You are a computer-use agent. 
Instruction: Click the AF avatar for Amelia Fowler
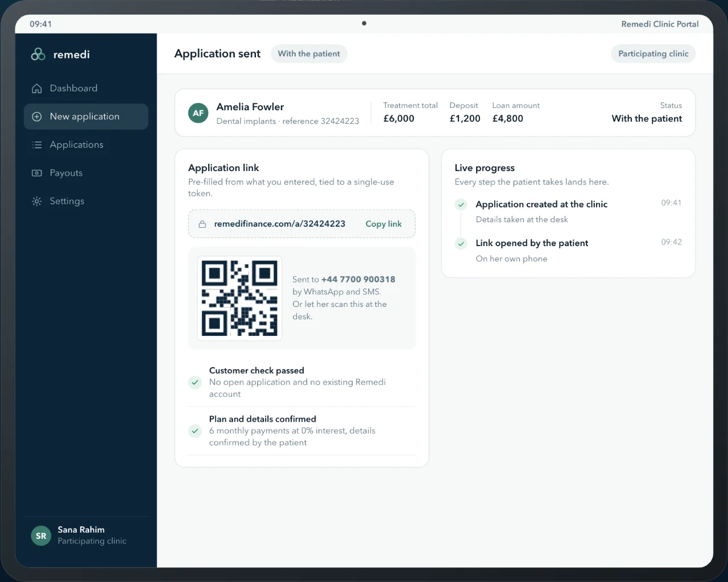198,113
